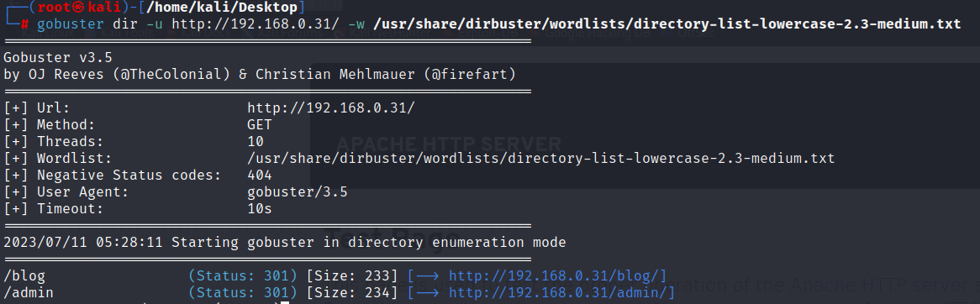
Task: Click the wordlist path in the command line
Action: click(x=667, y=25)
